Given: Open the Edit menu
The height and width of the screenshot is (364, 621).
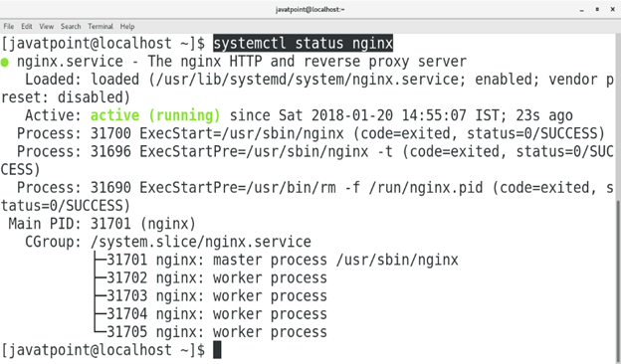Looking at the screenshot, I should (x=27, y=27).
